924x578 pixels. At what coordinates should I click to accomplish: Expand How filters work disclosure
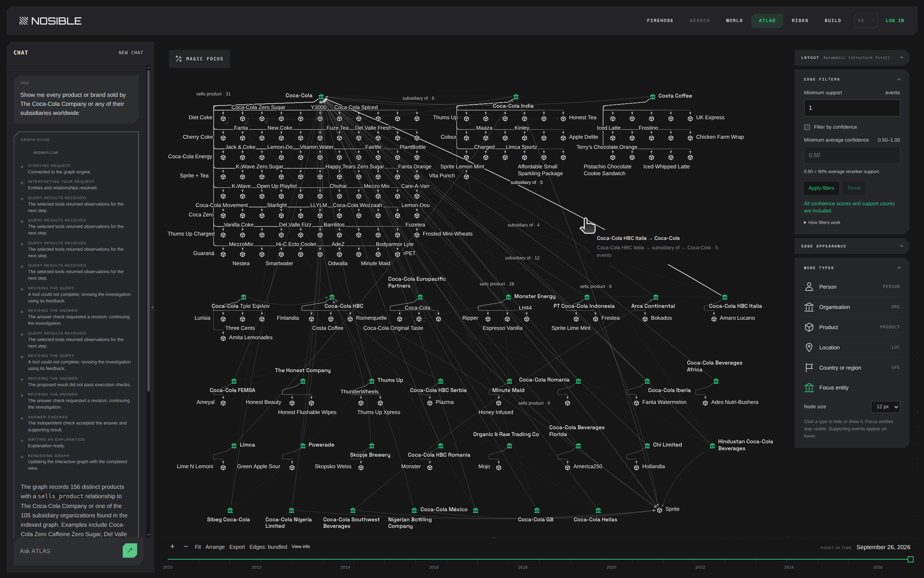822,223
